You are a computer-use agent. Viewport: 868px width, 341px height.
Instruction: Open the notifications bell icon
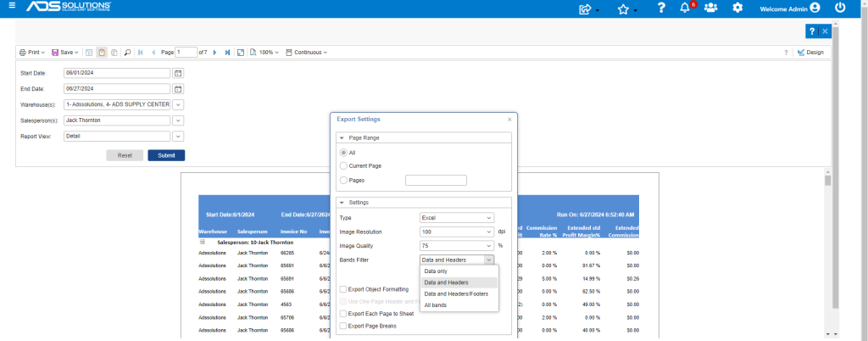pos(685,8)
